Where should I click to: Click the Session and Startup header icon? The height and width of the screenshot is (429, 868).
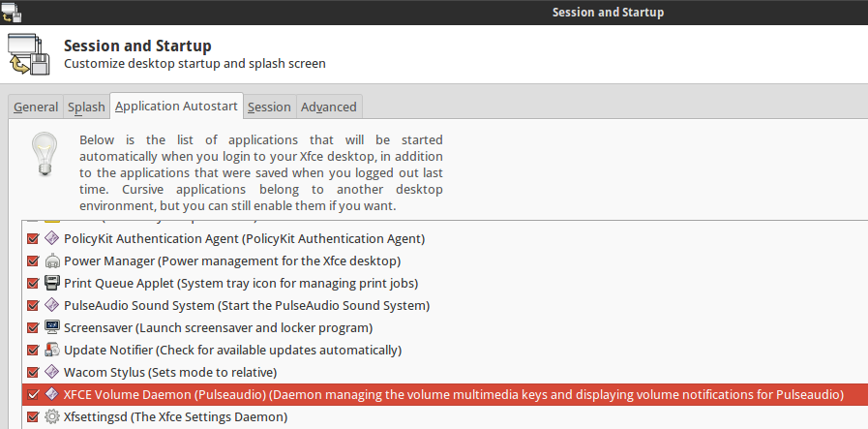(x=29, y=55)
